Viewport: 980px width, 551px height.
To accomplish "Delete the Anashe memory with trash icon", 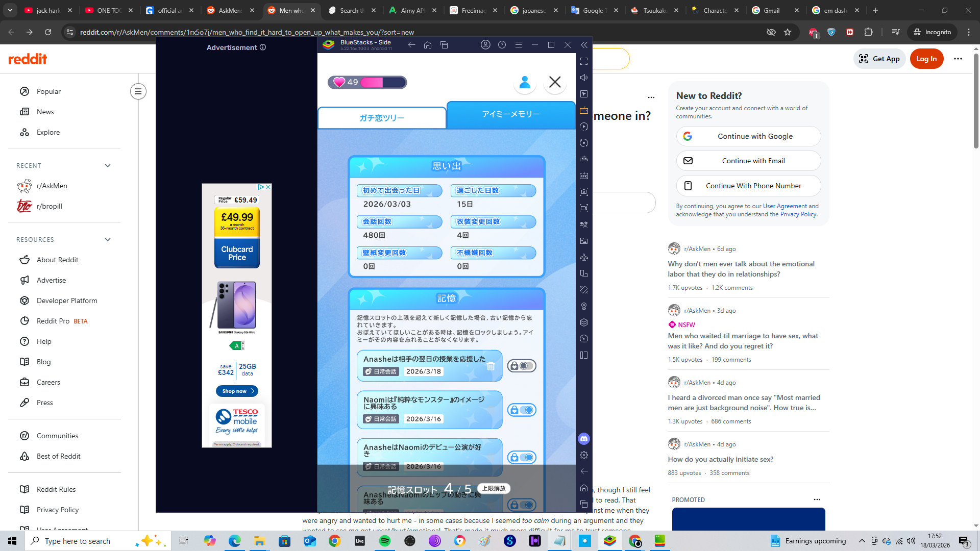I will pos(491,366).
